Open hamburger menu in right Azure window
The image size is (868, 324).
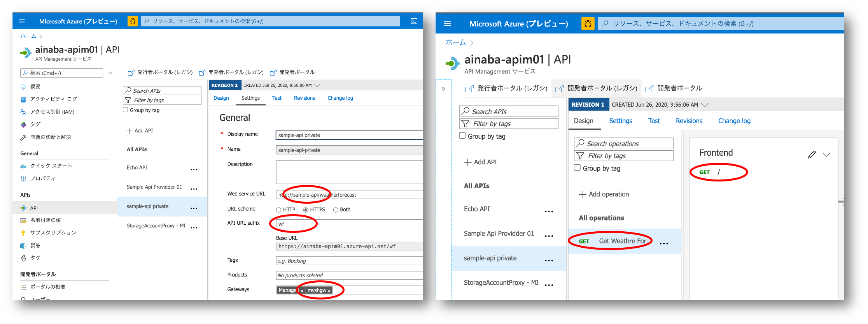click(448, 24)
